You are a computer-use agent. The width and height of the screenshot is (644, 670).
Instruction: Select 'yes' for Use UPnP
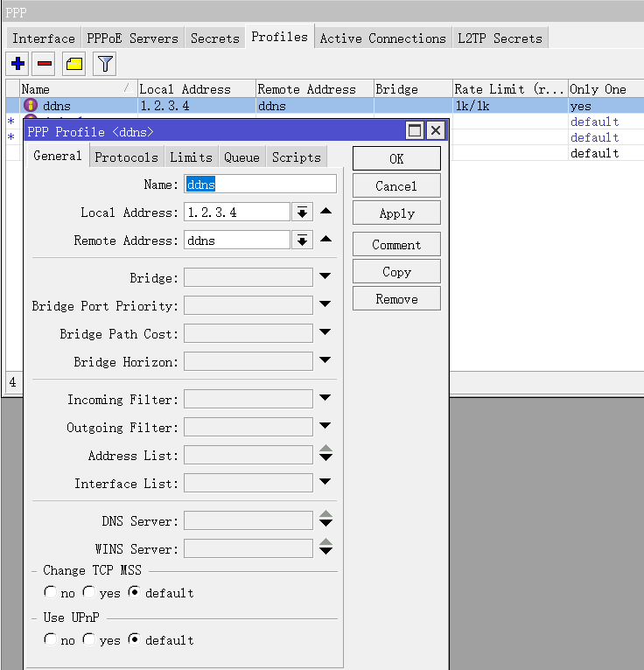tap(89, 639)
